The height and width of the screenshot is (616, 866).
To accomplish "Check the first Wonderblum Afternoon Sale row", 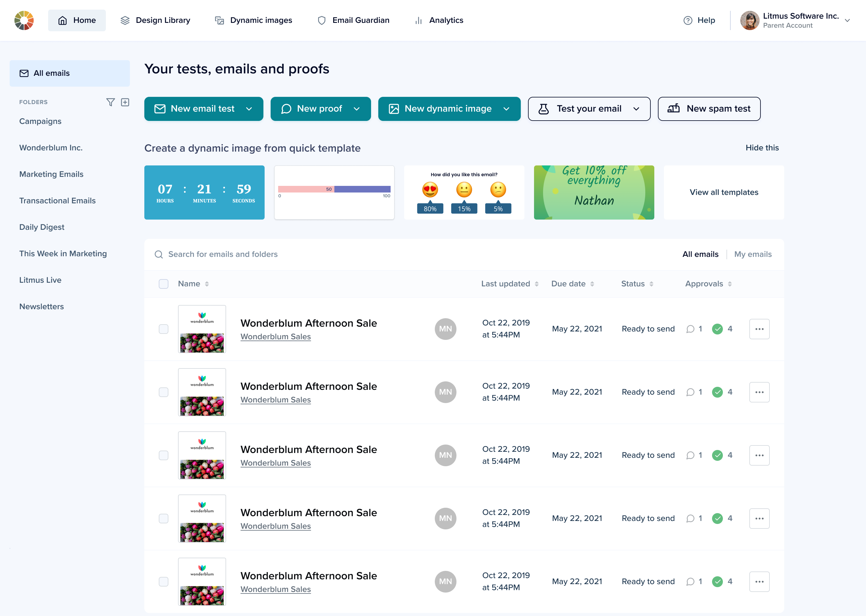I will pos(163,329).
